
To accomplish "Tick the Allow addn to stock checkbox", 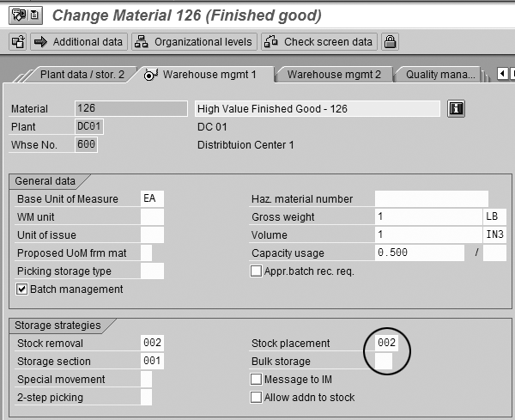I will pos(256,397).
